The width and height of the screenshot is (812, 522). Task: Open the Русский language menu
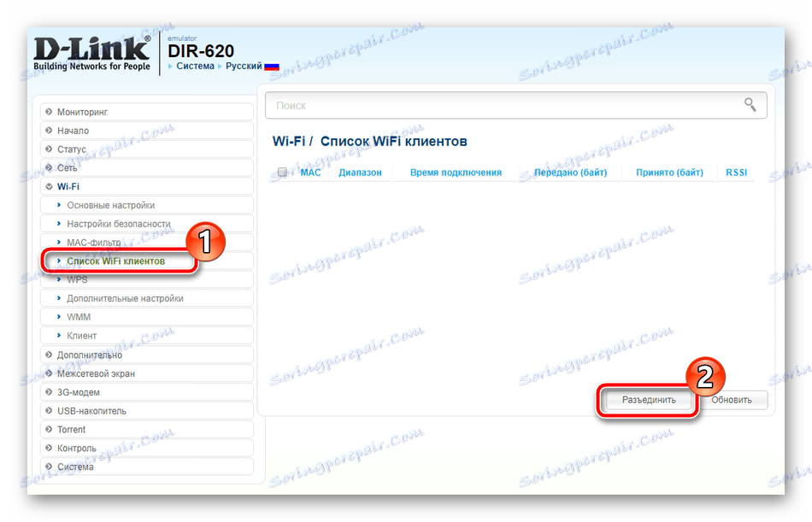point(244,66)
